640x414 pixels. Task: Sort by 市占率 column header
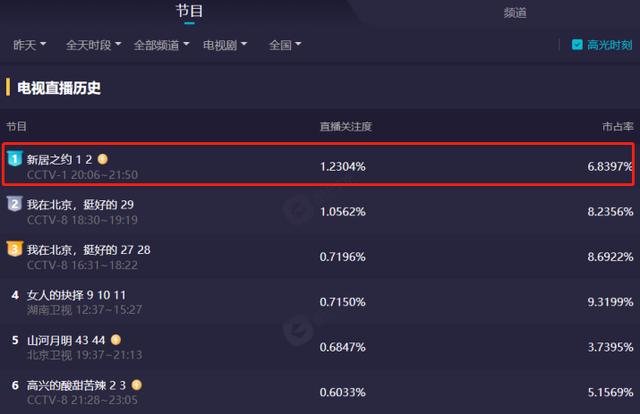click(x=618, y=127)
